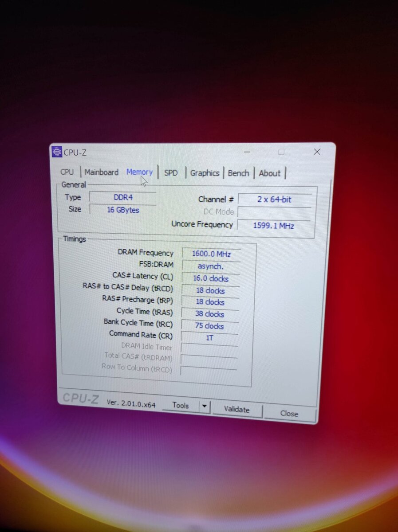Click the tRCD value 18 clocks
This screenshot has height=532, width=398.
coord(210,290)
